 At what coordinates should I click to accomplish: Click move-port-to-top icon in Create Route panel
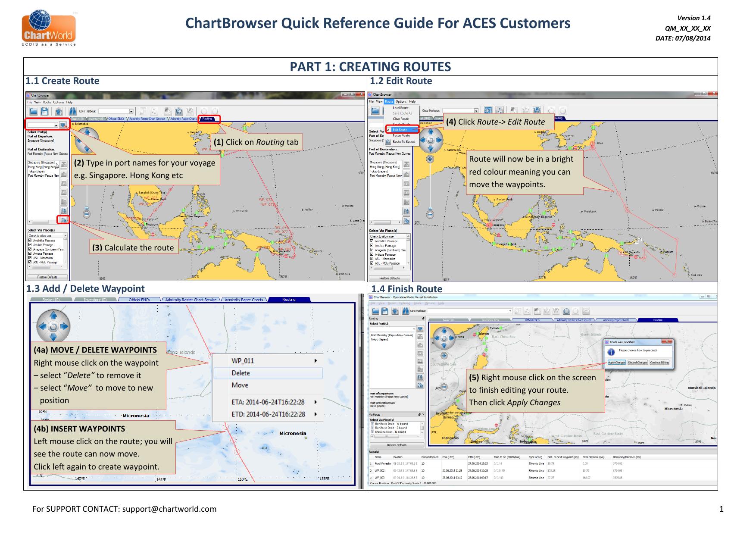[x=64, y=164]
